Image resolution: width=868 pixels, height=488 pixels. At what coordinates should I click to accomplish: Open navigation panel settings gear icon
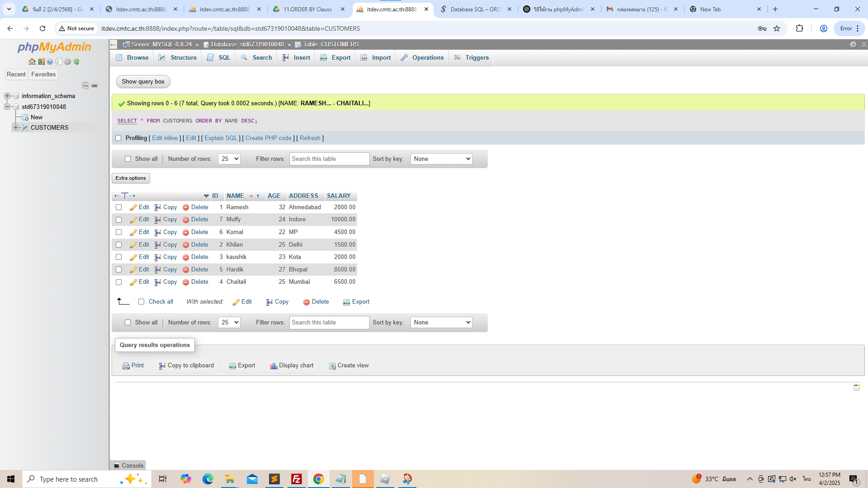tap(67, 61)
